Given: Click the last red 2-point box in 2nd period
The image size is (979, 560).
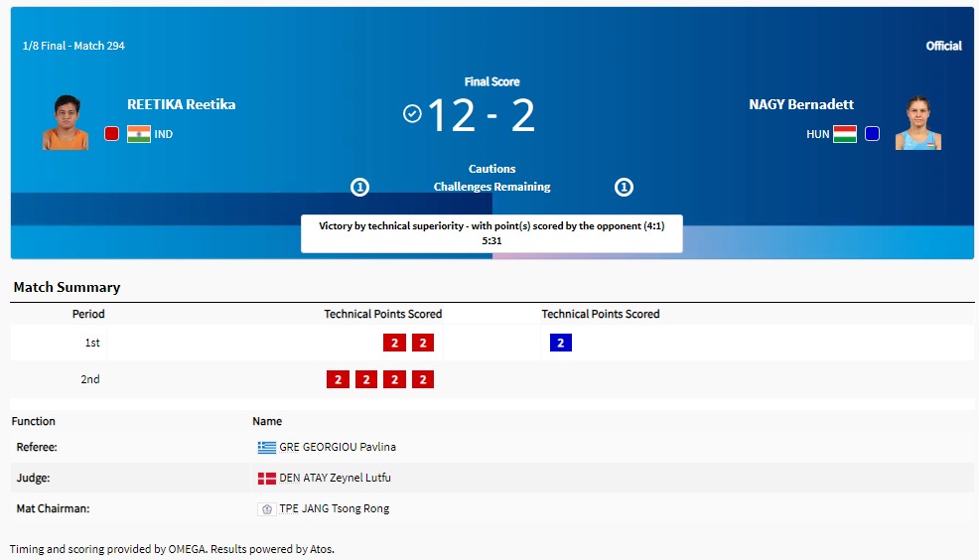Looking at the screenshot, I should [x=423, y=379].
